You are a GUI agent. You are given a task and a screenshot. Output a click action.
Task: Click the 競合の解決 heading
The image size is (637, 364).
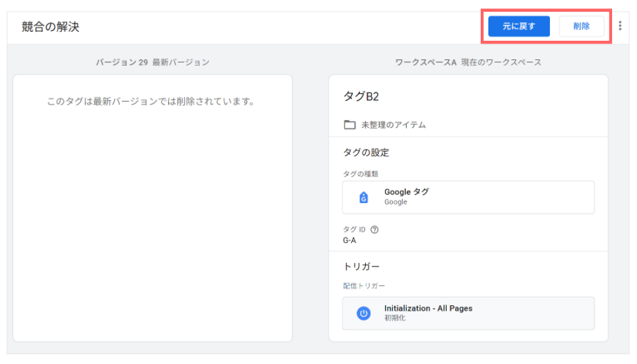click(x=50, y=27)
